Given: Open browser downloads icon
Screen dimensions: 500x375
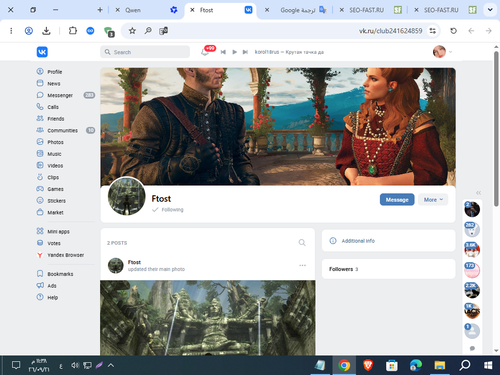Looking at the screenshot, I should [46, 31].
